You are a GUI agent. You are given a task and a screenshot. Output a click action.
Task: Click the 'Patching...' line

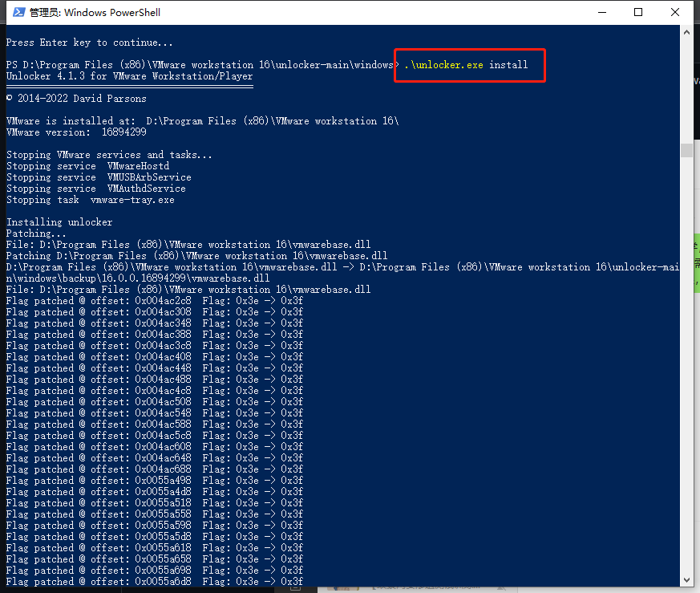click(36, 234)
